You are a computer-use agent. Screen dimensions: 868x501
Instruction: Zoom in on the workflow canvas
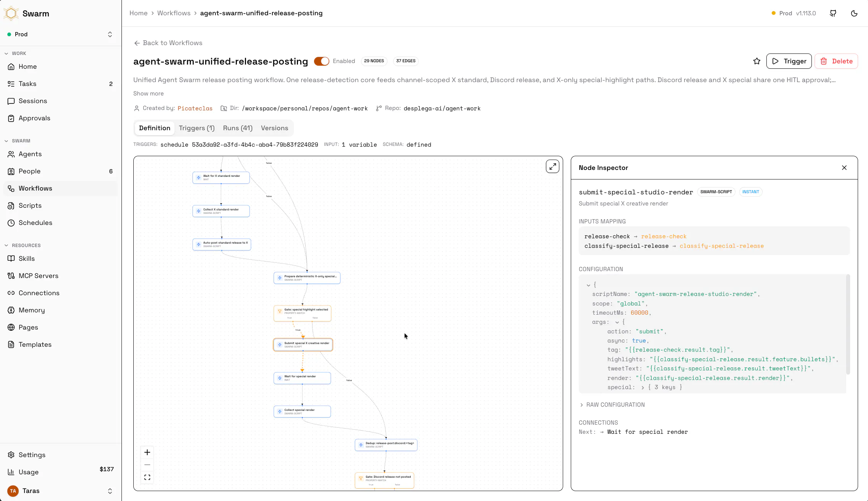click(x=147, y=453)
